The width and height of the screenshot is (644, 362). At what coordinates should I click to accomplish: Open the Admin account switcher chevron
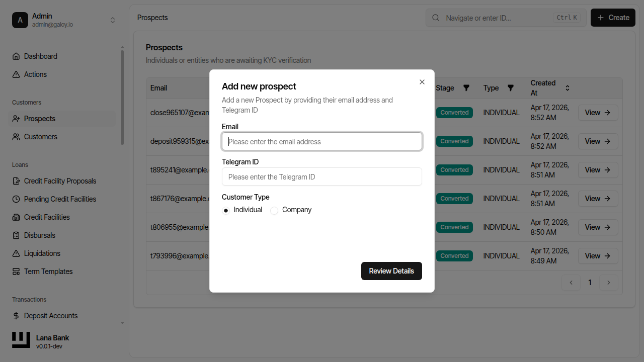(x=113, y=20)
